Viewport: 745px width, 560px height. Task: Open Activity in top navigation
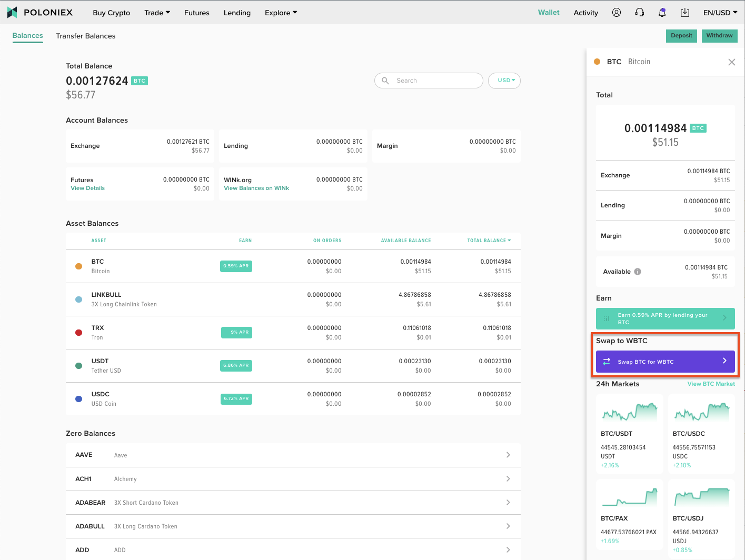586,13
